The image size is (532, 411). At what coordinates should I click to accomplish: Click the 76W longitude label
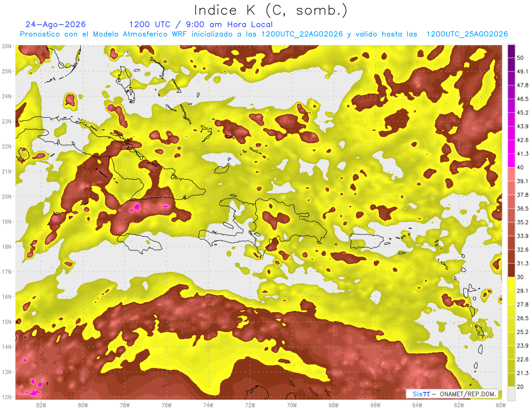pyautogui.click(x=166, y=405)
